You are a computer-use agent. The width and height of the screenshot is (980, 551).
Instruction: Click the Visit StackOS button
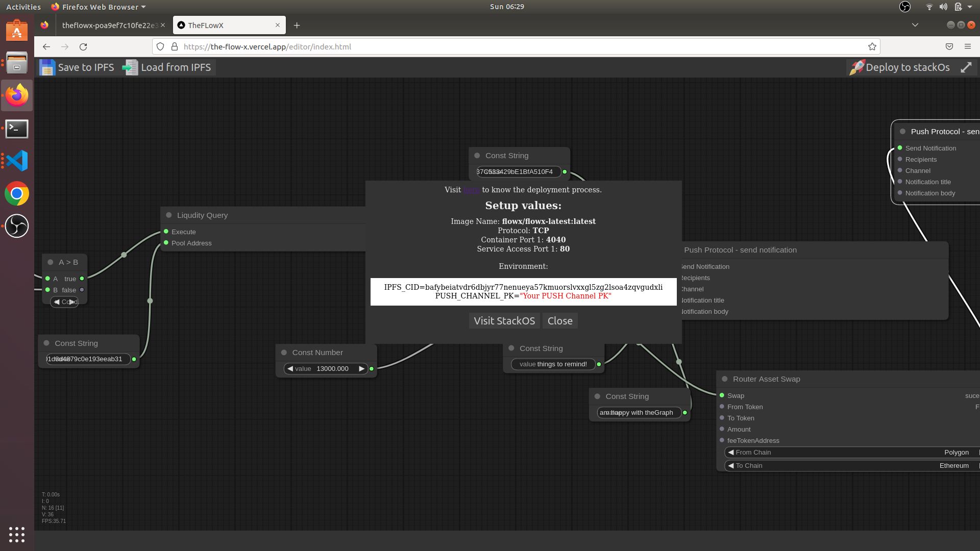(x=504, y=320)
